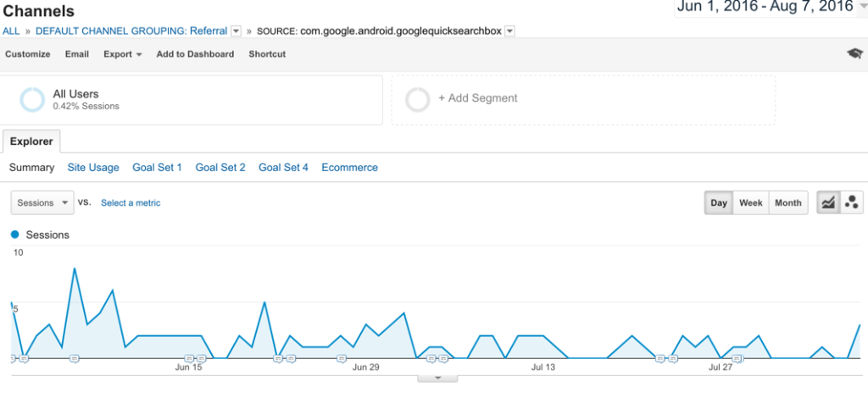868x398 pixels.
Task: Expand the date range picker arrow
Action: point(862,8)
